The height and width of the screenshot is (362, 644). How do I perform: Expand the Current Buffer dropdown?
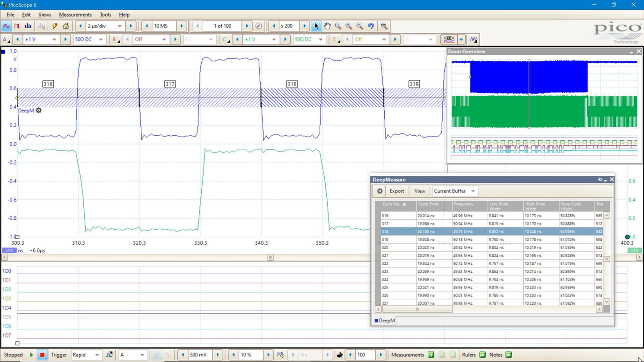(473, 191)
